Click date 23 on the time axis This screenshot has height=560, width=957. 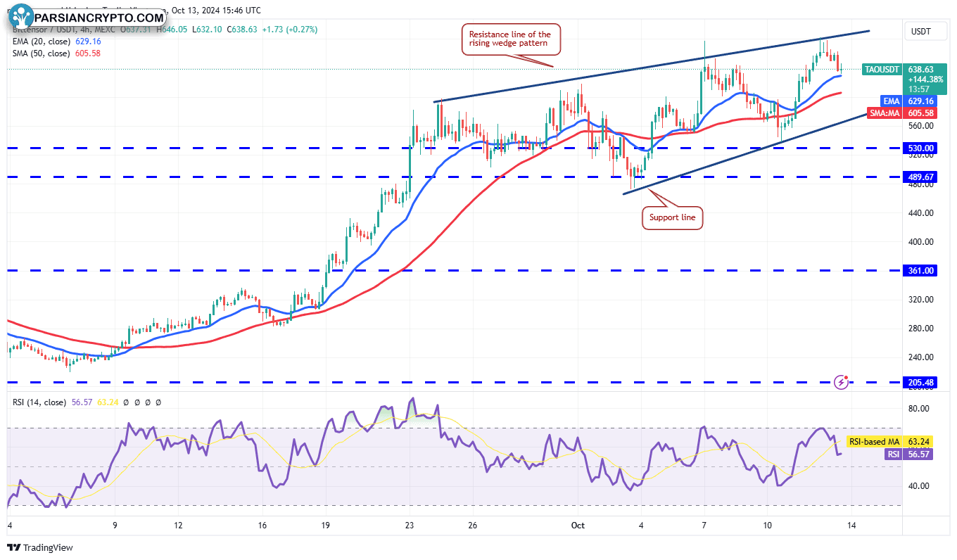(x=410, y=526)
